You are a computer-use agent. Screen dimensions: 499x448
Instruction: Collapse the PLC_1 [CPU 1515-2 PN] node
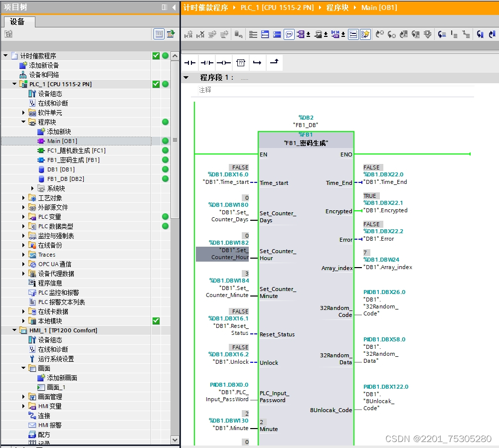[x=14, y=84]
